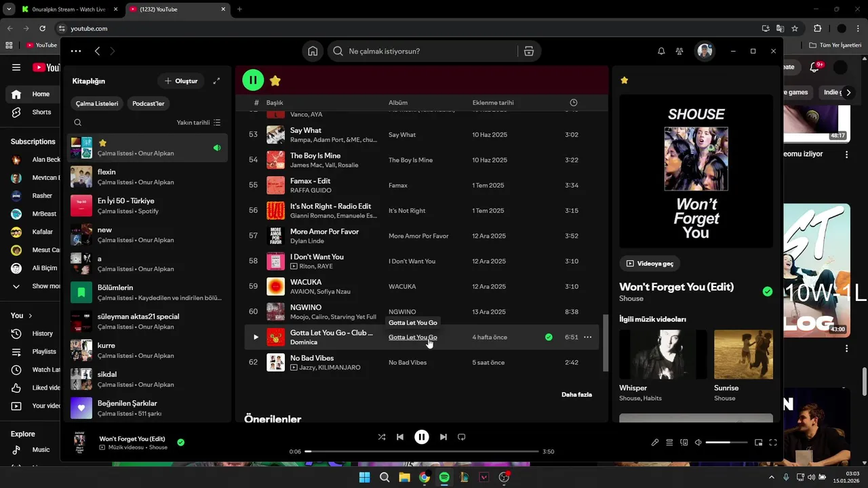This screenshot has height=488, width=868.
Task: Open Spotify Browse icon in search bar
Action: click(529, 51)
